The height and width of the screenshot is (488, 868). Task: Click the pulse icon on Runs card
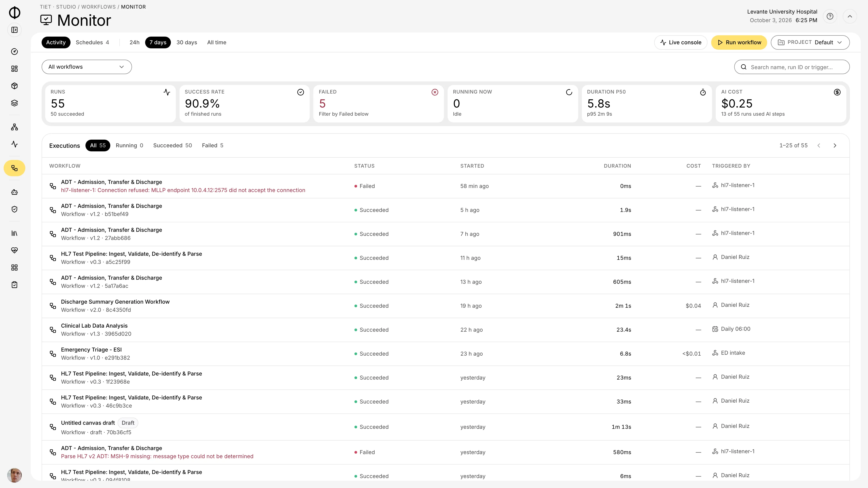click(x=167, y=92)
